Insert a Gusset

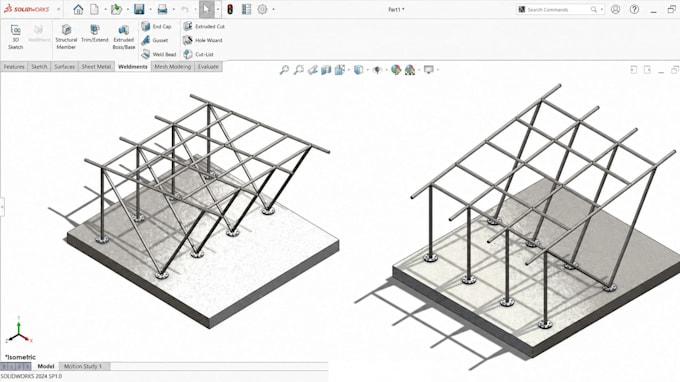[155, 40]
